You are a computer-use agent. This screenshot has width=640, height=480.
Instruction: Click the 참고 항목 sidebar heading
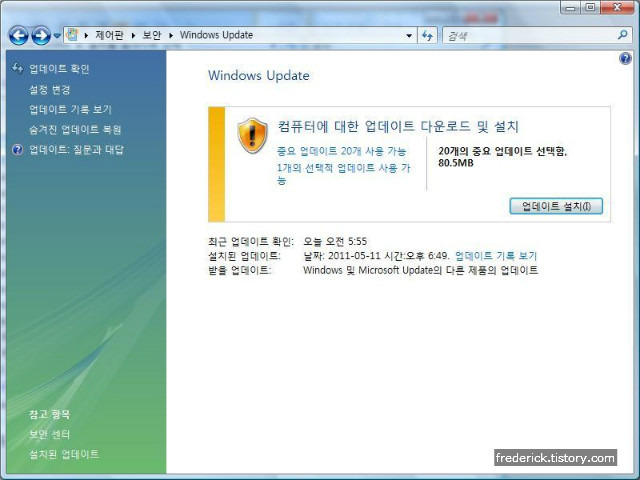click(x=49, y=414)
